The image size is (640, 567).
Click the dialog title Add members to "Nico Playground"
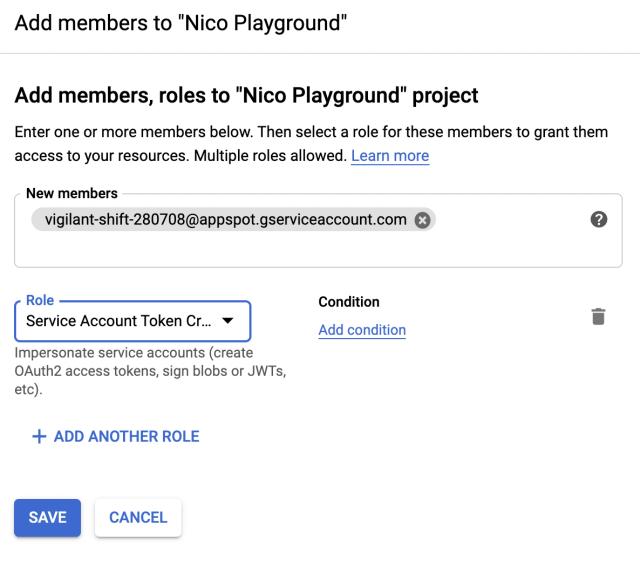181,24
